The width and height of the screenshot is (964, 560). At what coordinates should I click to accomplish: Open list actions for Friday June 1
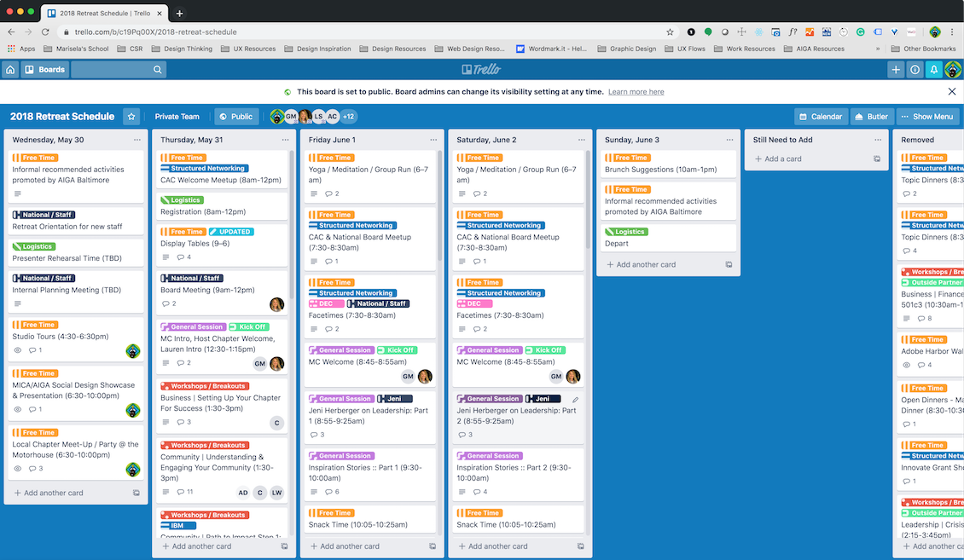coord(433,140)
